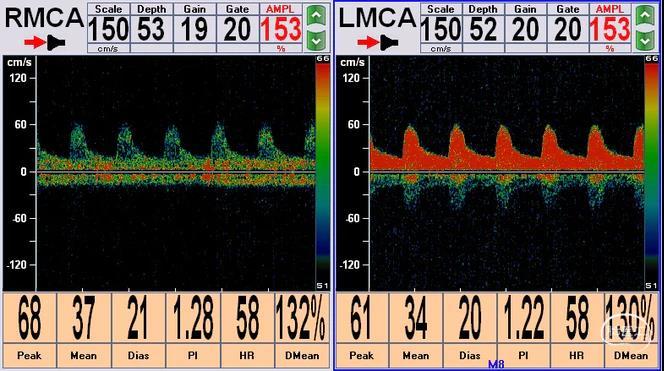This screenshot has height=371, width=664.
Task: Click the green up arrow in RMCA panel
Action: [317, 17]
